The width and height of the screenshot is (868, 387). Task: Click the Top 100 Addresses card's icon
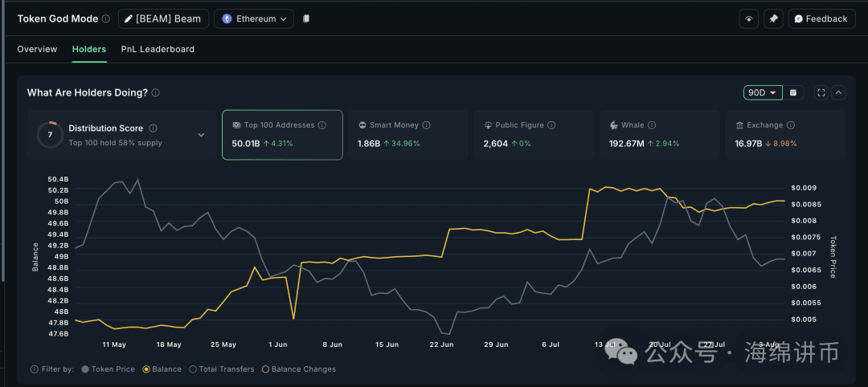coord(235,125)
